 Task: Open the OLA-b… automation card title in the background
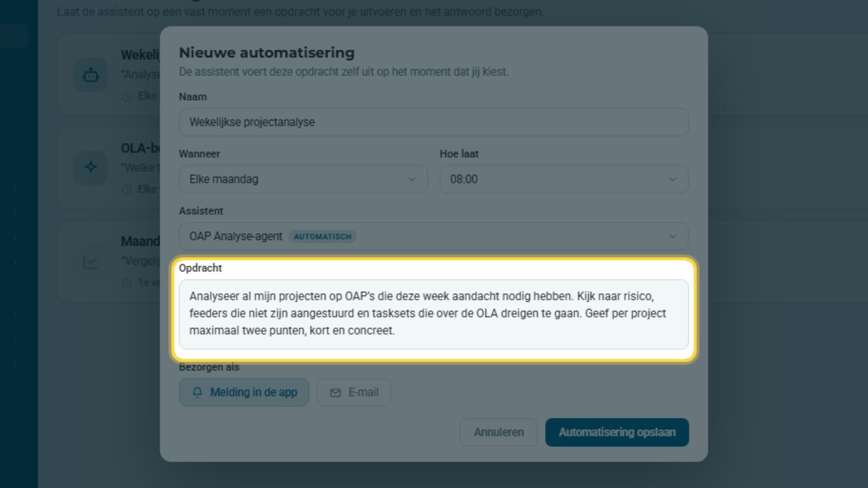tap(140, 148)
